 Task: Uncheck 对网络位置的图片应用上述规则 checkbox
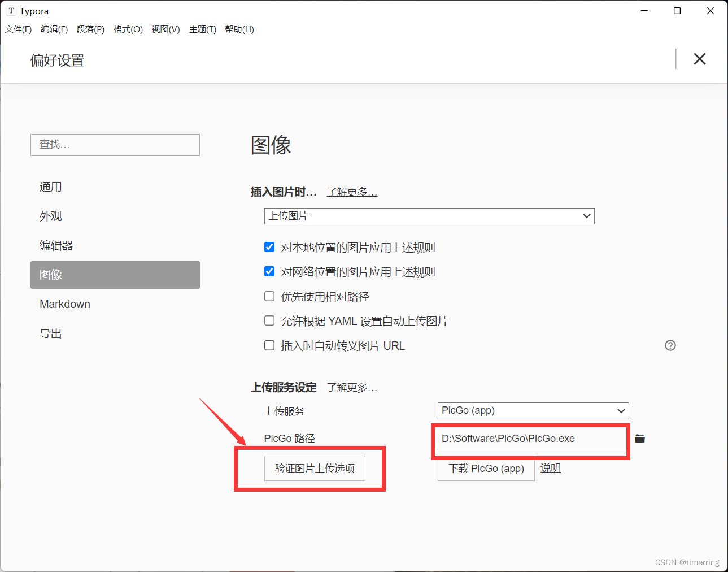click(x=269, y=271)
